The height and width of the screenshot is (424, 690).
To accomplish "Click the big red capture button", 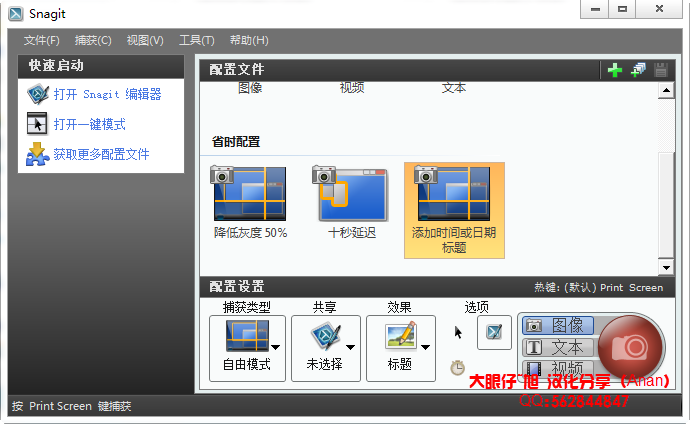I will [630, 347].
